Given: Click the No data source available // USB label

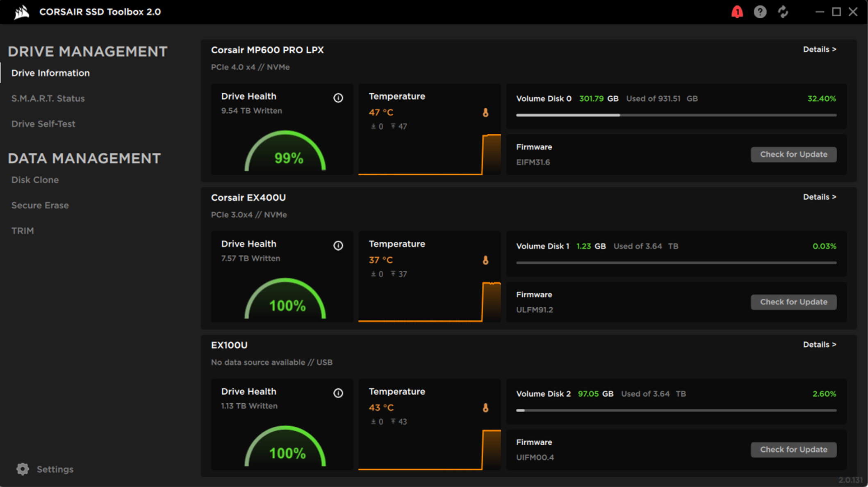Looking at the screenshot, I should point(271,363).
